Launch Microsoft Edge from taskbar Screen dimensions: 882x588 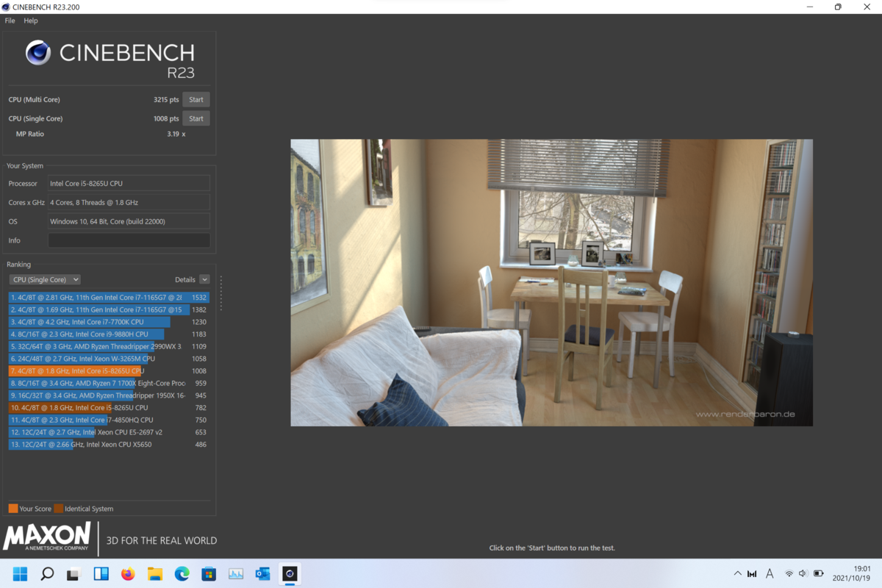click(x=182, y=573)
